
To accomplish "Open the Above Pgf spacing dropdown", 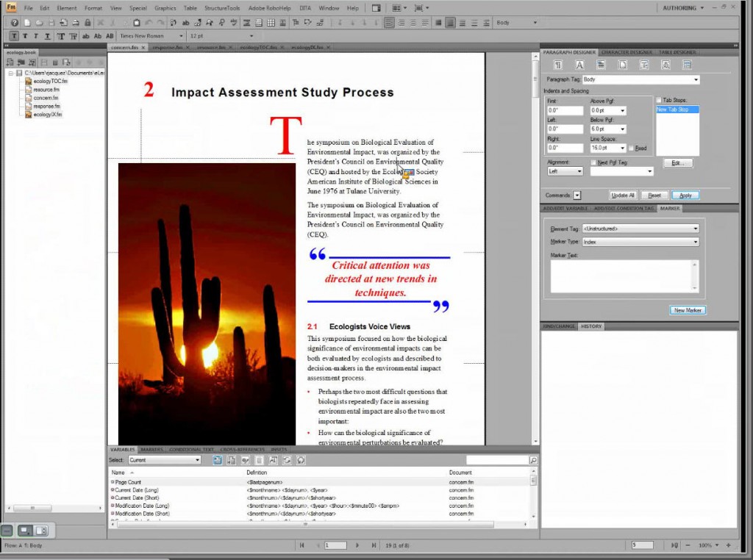I will 622,110.
